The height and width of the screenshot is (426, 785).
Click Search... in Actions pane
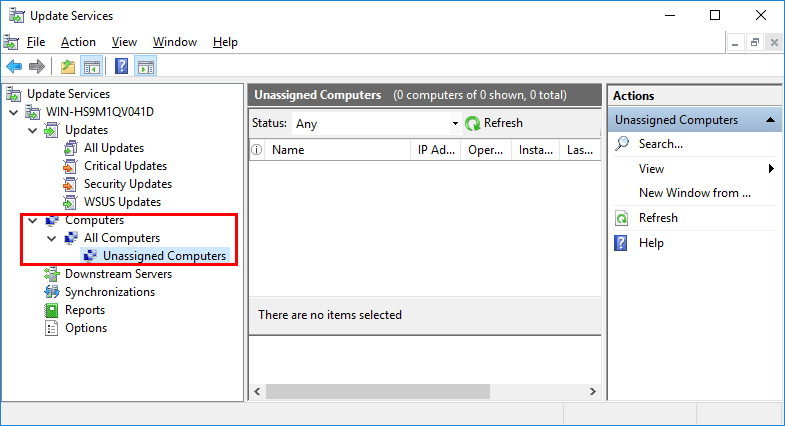(660, 144)
